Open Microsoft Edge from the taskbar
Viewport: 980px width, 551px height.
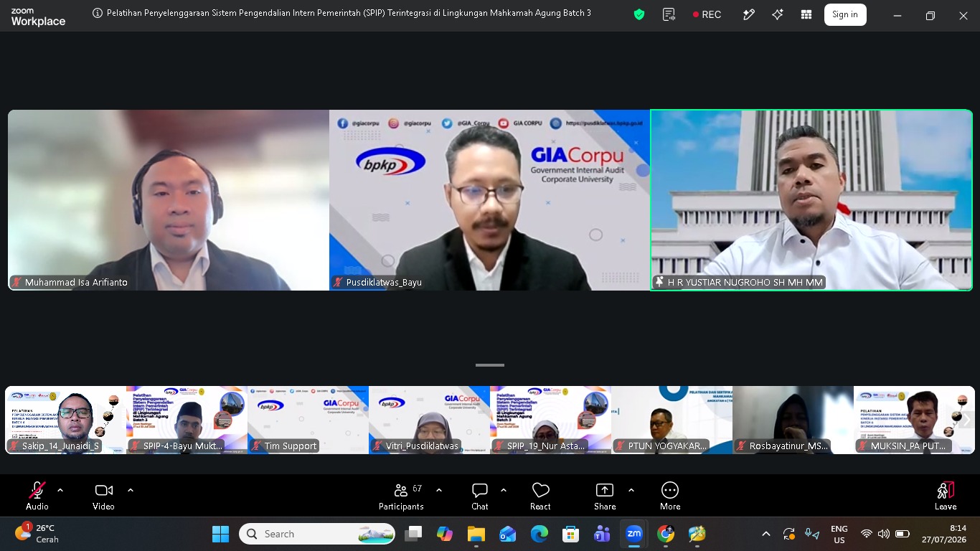click(x=540, y=534)
